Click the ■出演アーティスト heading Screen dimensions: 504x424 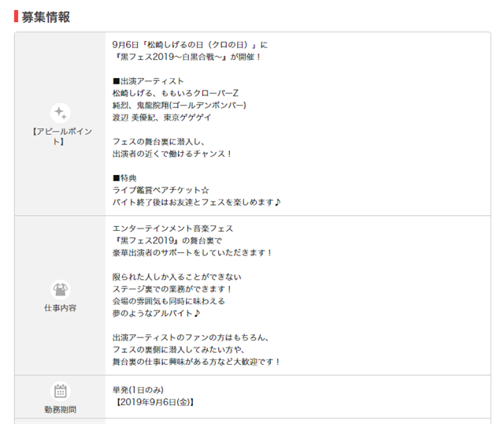(148, 81)
